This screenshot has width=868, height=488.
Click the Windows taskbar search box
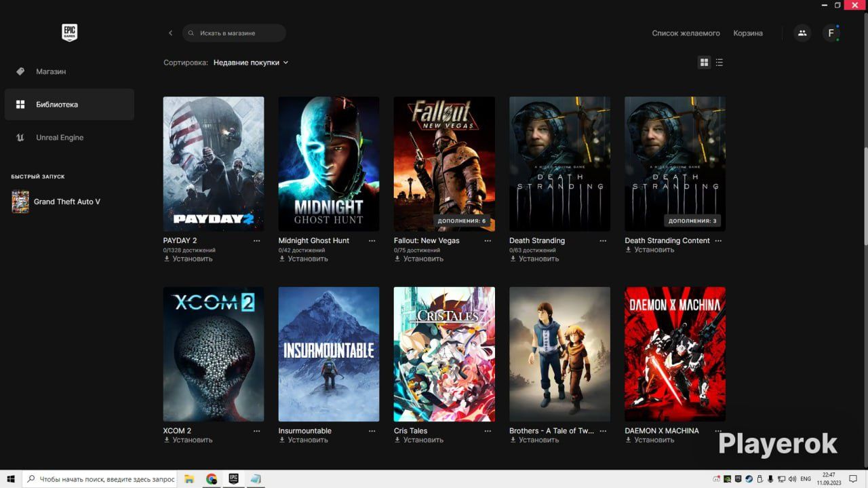100,479
